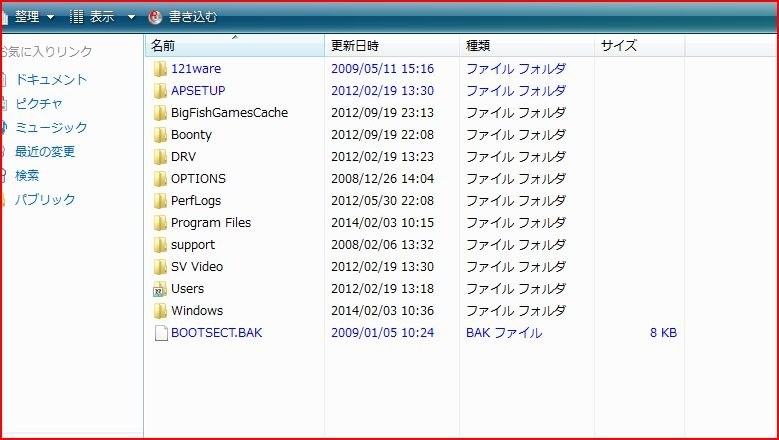Click the date 2012/02/19 13:23

pyautogui.click(x=383, y=156)
